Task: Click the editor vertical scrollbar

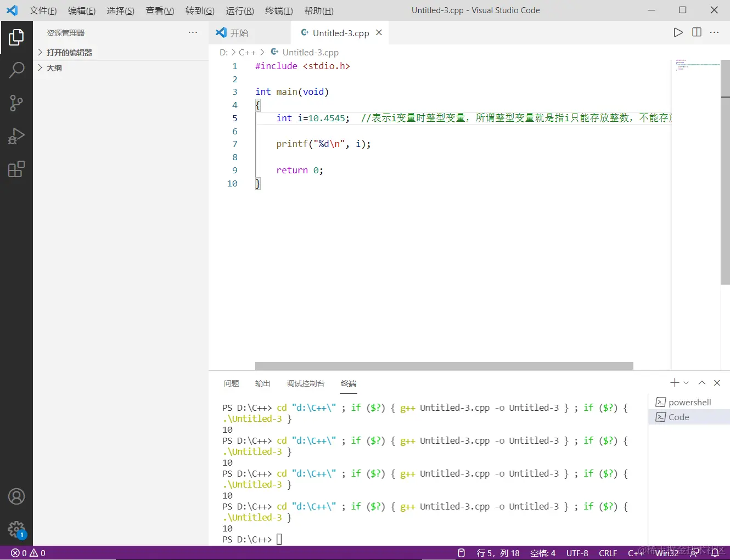Action: point(725,172)
